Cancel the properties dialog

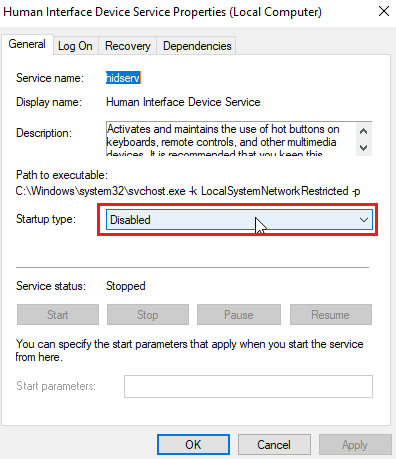[274, 445]
